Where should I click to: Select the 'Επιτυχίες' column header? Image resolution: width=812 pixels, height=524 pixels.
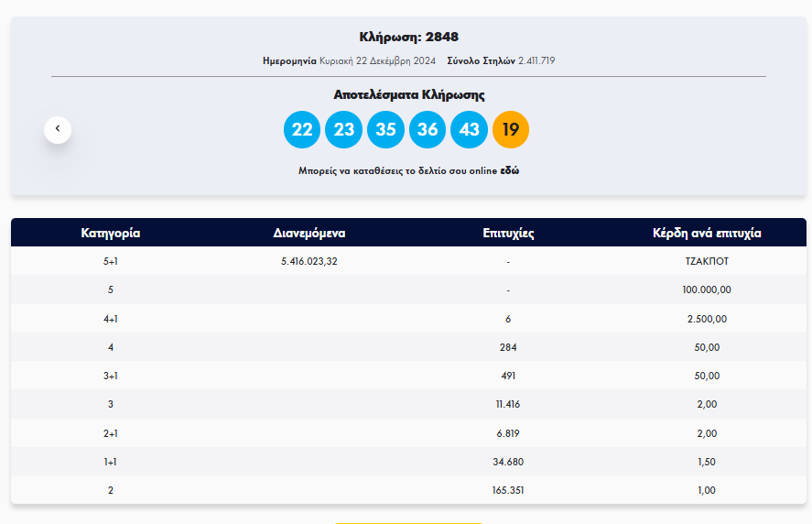click(508, 234)
